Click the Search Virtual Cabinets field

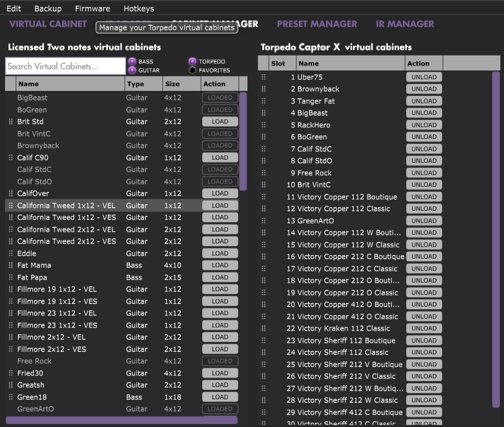point(66,66)
